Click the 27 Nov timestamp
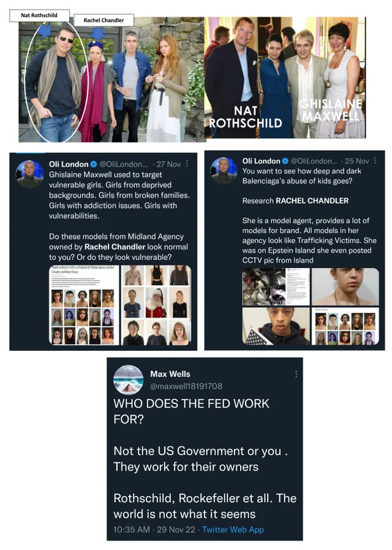 coord(168,164)
